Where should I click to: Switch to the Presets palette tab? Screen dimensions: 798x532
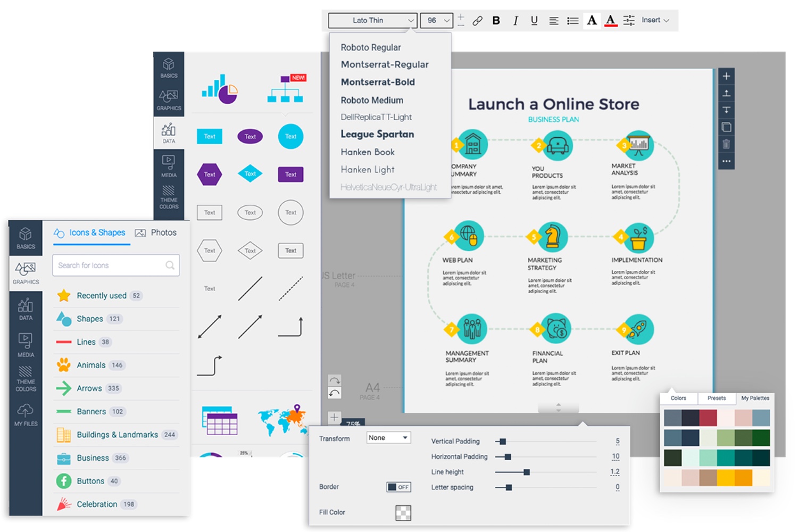point(717,398)
